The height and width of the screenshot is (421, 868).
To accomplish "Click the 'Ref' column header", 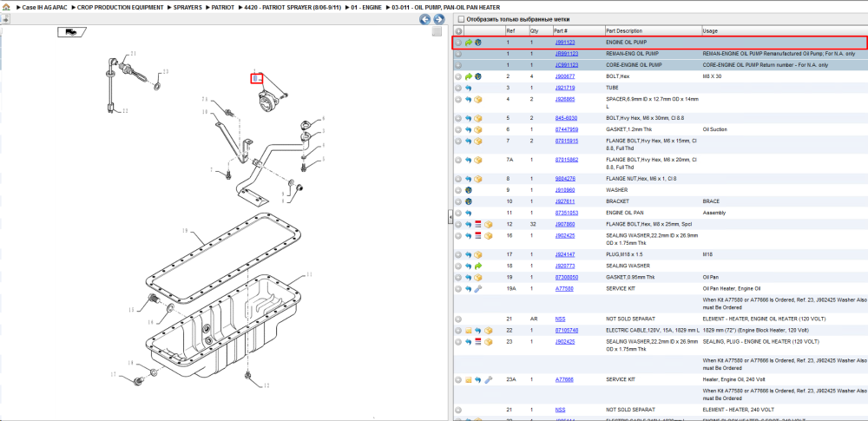I will click(x=516, y=31).
